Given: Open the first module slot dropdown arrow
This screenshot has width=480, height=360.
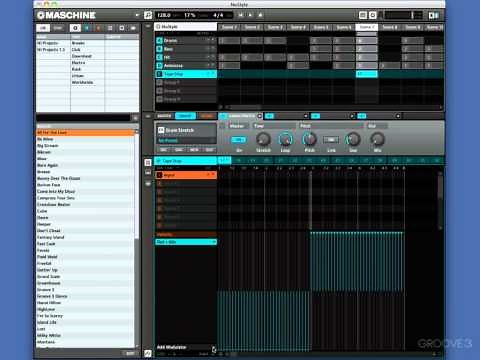Looking at the screenshot, I should pos(260,116).
